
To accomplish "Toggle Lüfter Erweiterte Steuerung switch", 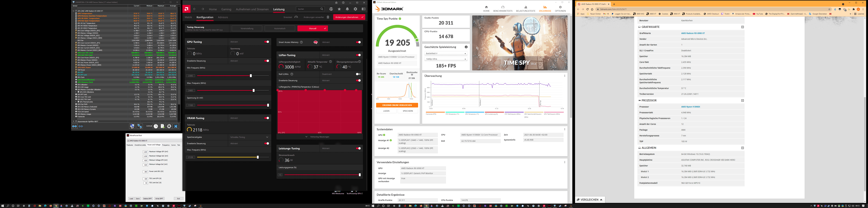I will click(358, 80).
